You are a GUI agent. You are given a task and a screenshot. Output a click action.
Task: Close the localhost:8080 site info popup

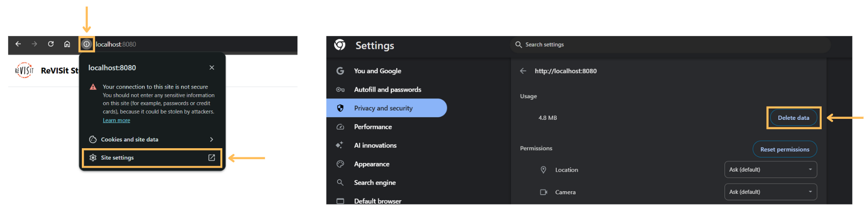click(211, 68)
